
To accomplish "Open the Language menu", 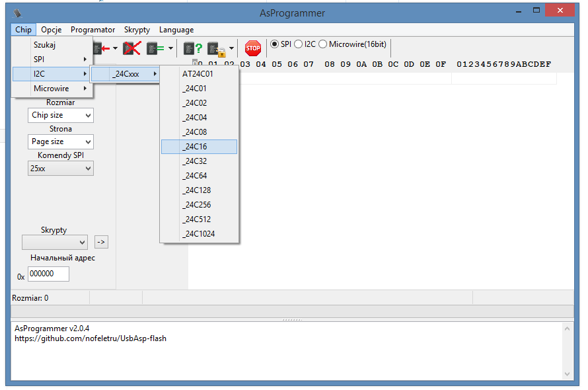I will (176, 30).
